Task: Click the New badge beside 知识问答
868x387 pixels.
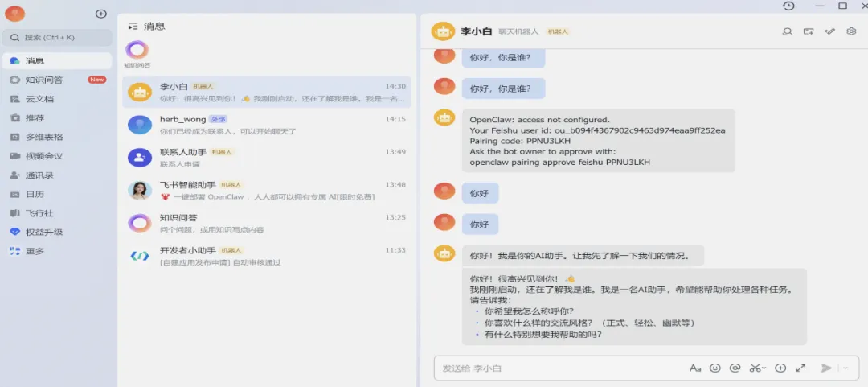Action: tap(97, 80)
